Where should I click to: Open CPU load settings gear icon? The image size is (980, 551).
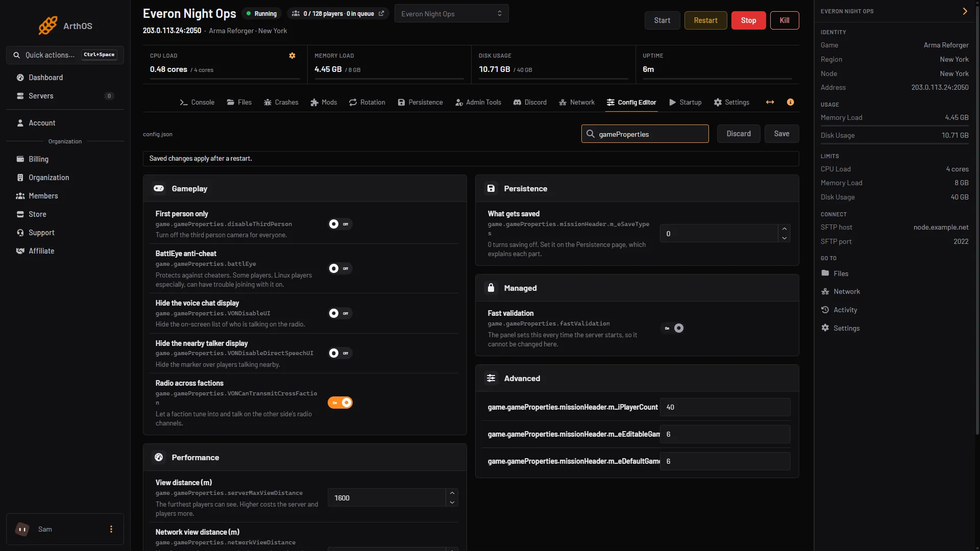(292, 56)
